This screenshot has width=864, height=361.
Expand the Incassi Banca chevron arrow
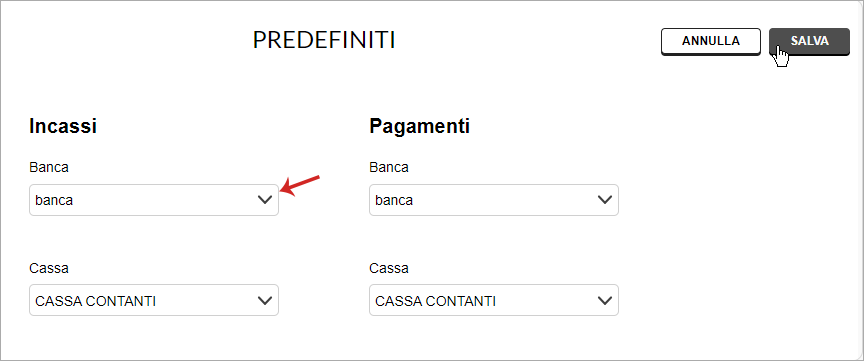tap(265, 200)
